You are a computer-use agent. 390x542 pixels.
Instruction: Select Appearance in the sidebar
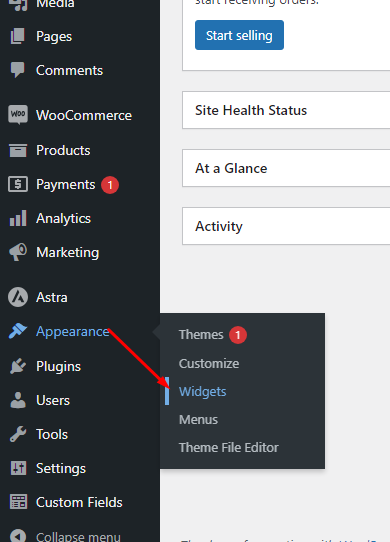[72, 331]
